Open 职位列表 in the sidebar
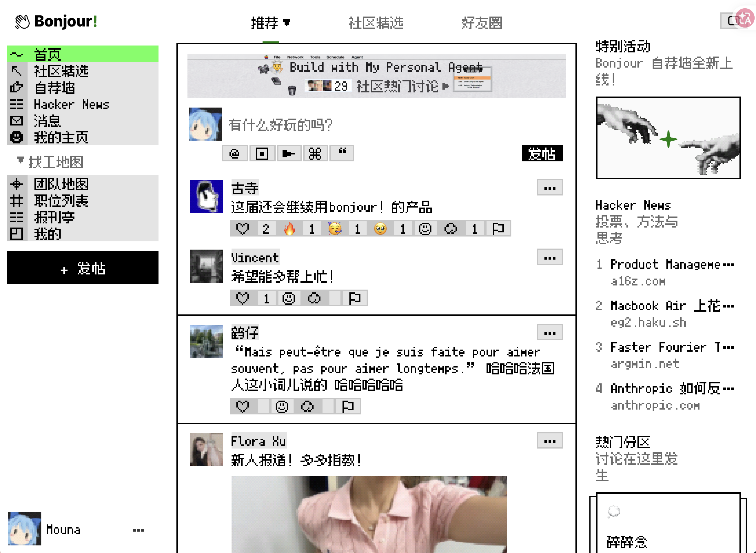The height and width of the screenshot is (553, 756). coord(83,201)
